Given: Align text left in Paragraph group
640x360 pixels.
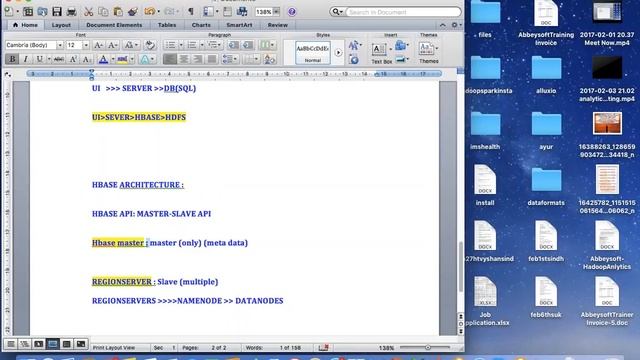Looking at the screenshot, I should pos(170,59).
